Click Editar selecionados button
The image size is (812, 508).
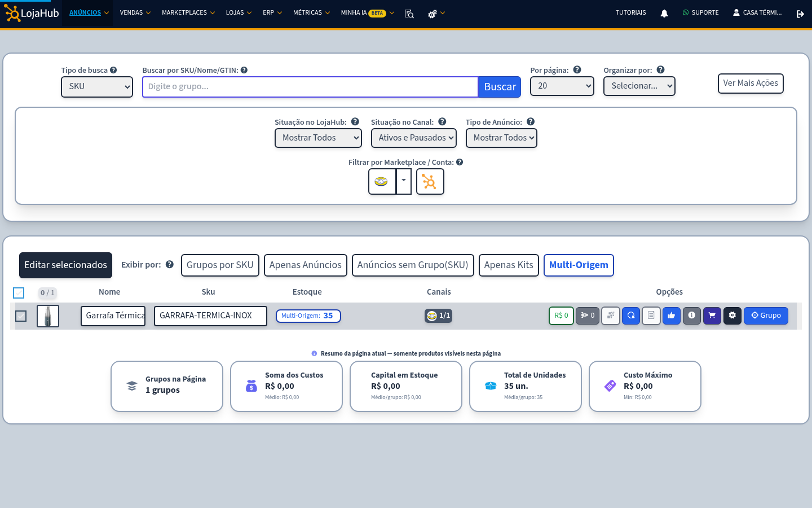coord(65,265)
